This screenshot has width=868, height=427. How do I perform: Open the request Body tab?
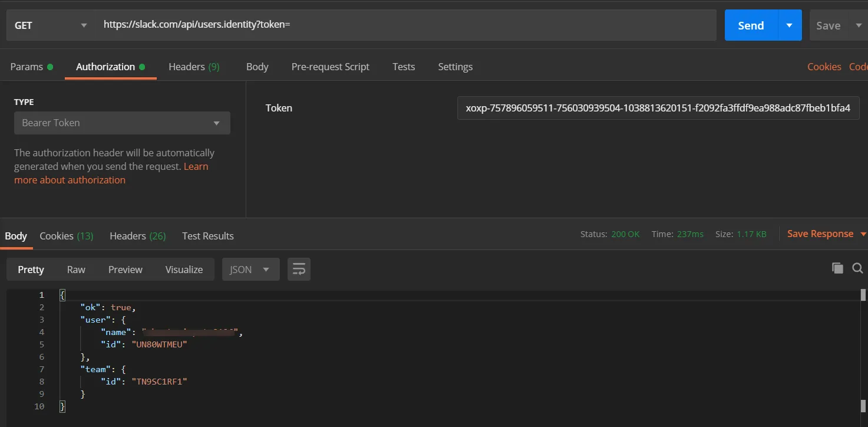coord(257,67)
